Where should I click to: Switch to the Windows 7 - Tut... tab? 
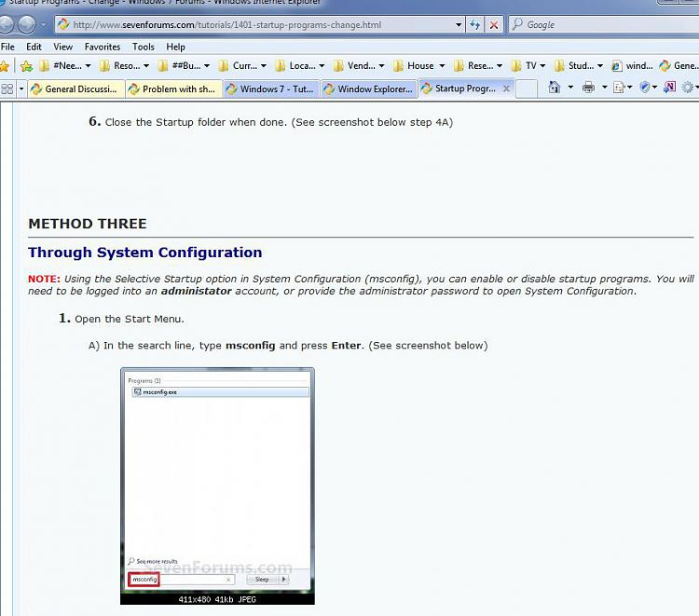pos(271,89)
